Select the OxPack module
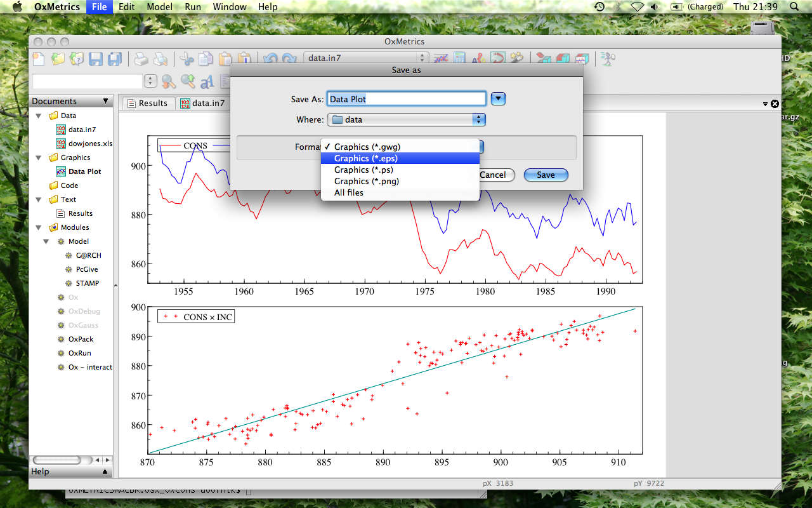The image size is (812, 508). (81, 339)
